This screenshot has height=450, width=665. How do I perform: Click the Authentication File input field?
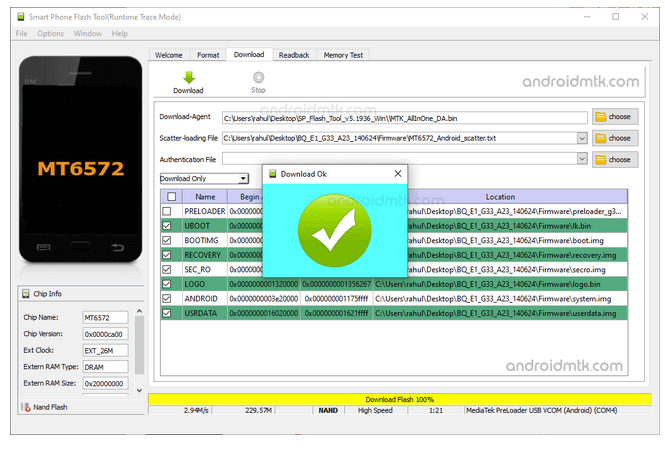coord(399,159)
